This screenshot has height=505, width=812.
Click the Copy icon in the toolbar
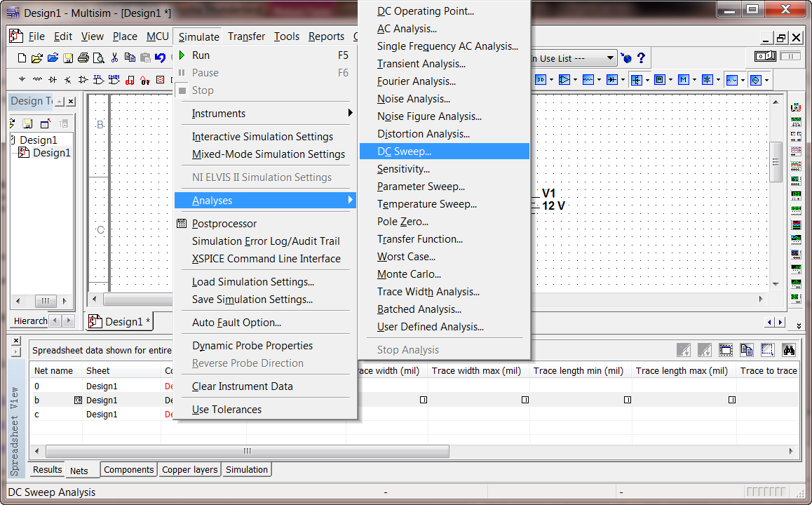(130, 58)
